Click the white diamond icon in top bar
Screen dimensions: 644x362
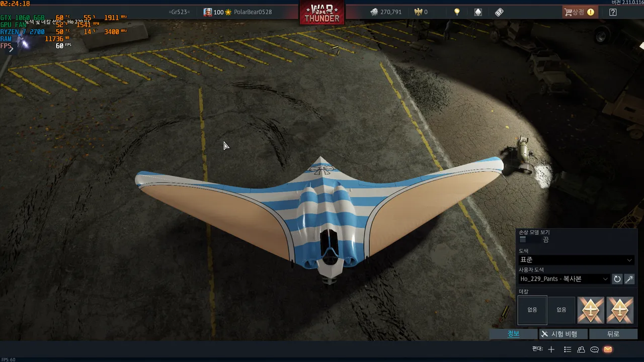pos(478,12)
